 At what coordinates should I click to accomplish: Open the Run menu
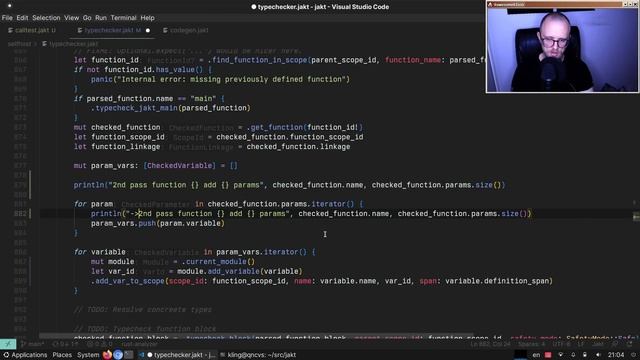point(101,18)
